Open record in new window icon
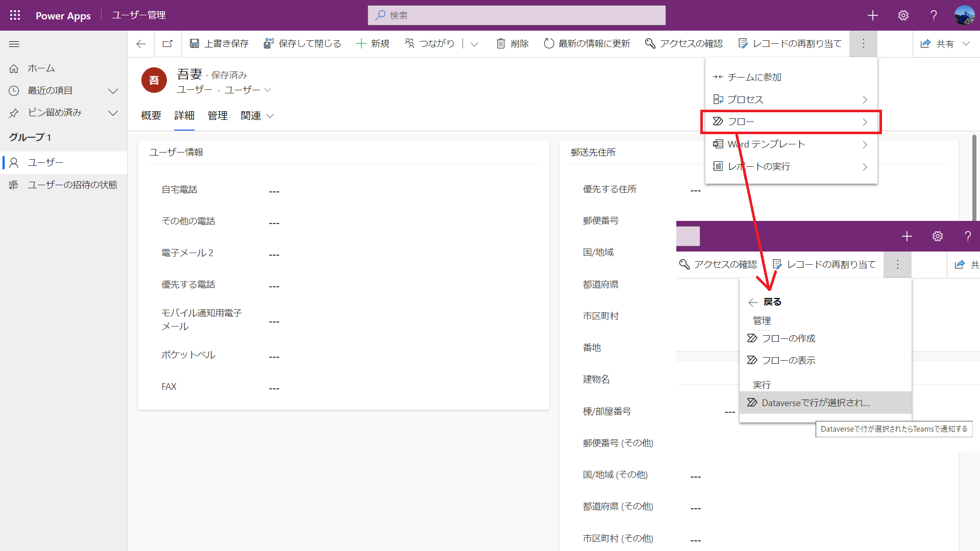980x551 pixels. (167, 44)
